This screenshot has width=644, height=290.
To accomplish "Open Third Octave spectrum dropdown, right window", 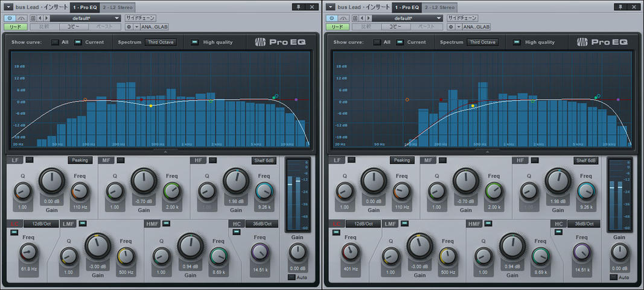I will point(483,42).
